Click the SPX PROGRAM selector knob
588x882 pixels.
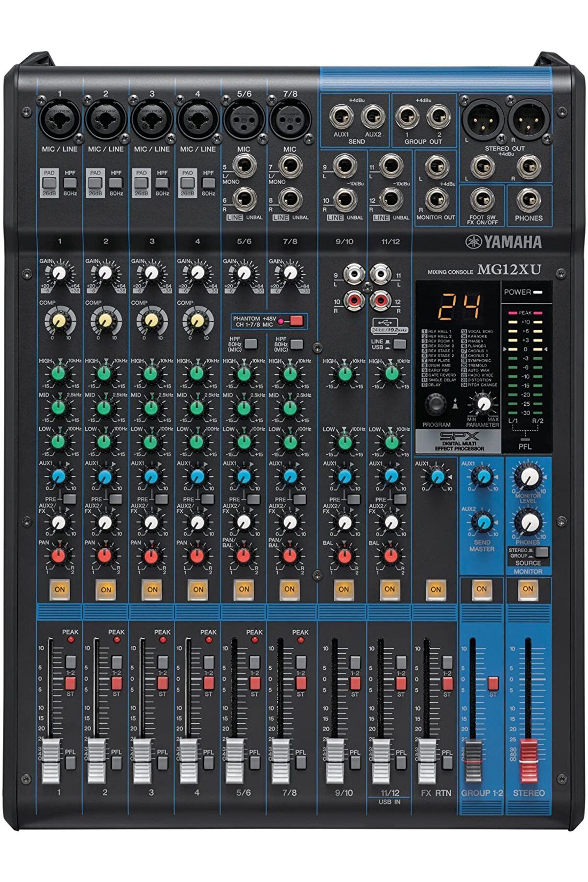[435, 404]
